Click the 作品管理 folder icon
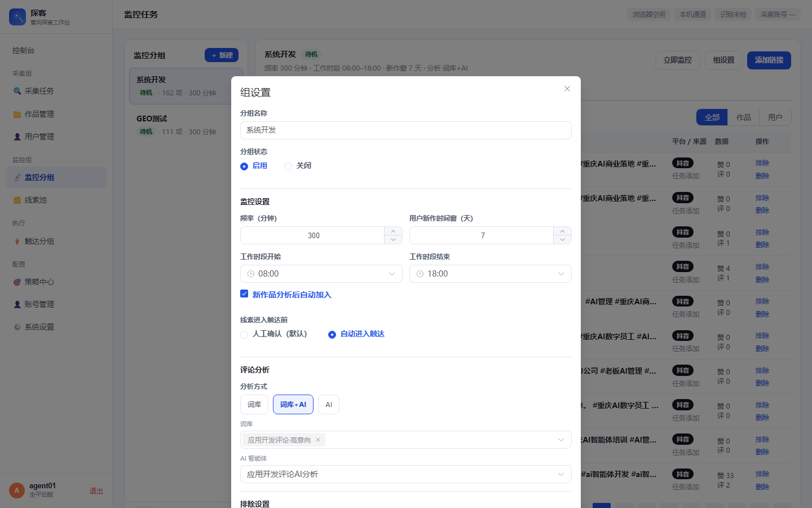Screen dimensions: 812x508 pyautogui.click(x=17, y=114)
